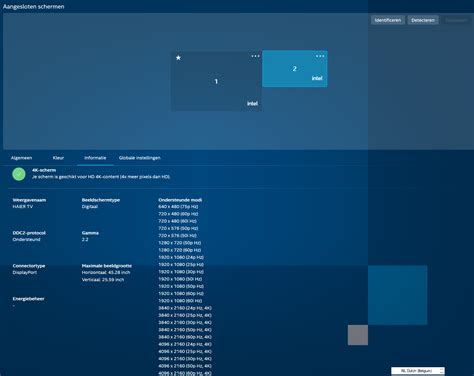This screenshot has height=376, width=474.
Task: Click the 4096 x 2160 (25p Hz, 4K) mode
Action: [x=185, y=351]
